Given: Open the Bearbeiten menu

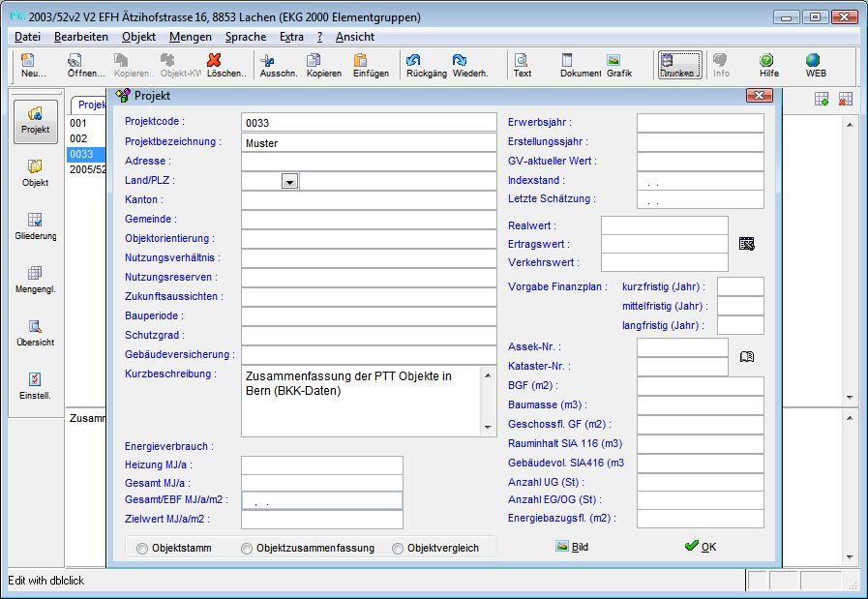Looking at the screenshot, I should [81, 37].
